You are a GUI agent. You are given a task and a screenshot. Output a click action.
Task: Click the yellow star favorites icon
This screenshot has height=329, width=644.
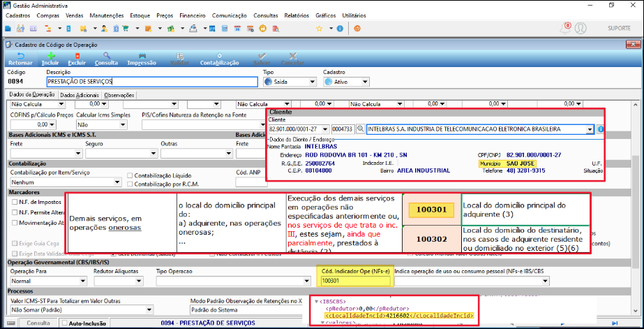(319, 29)
